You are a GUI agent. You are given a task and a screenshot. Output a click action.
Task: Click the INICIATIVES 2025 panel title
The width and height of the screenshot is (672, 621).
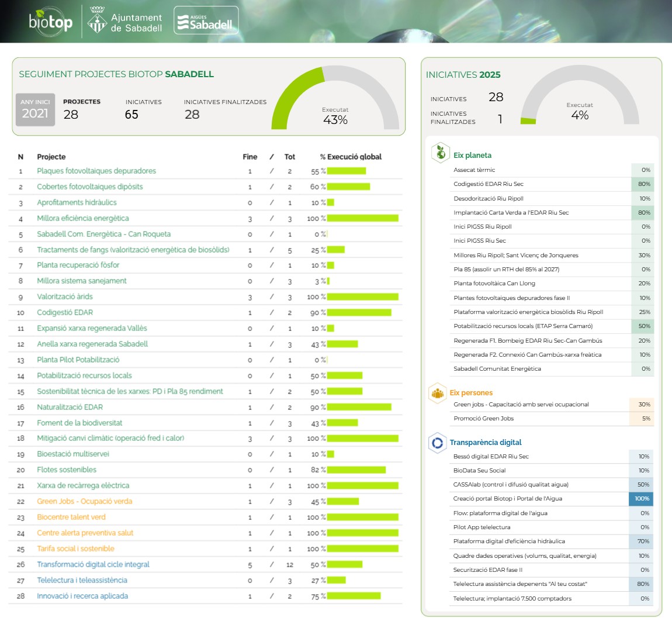(463, 75)
